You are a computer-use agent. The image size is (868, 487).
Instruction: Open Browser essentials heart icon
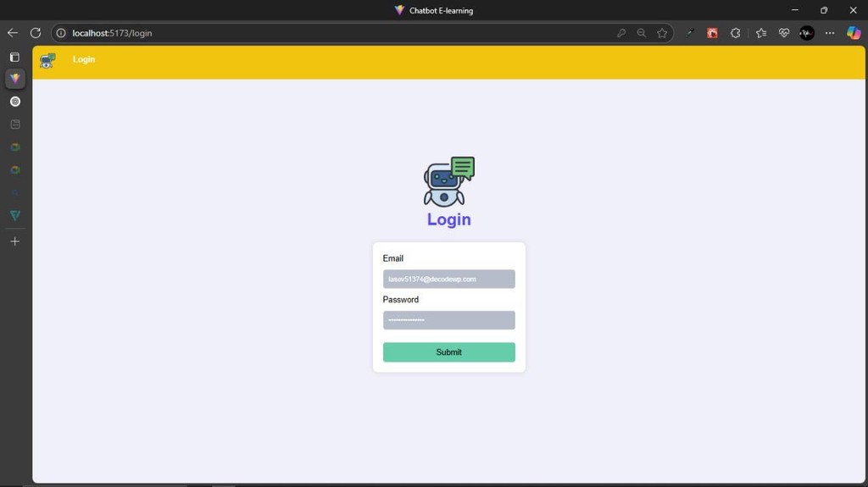784,33
